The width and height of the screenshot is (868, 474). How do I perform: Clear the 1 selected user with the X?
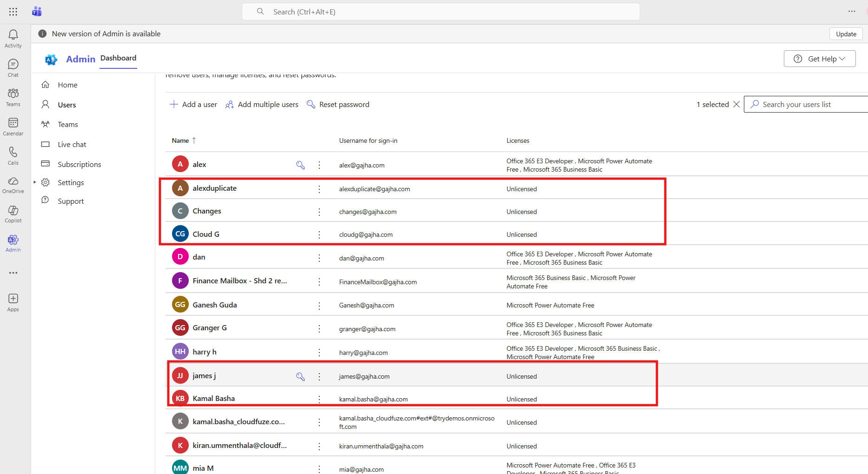click(x=737, y=104)
